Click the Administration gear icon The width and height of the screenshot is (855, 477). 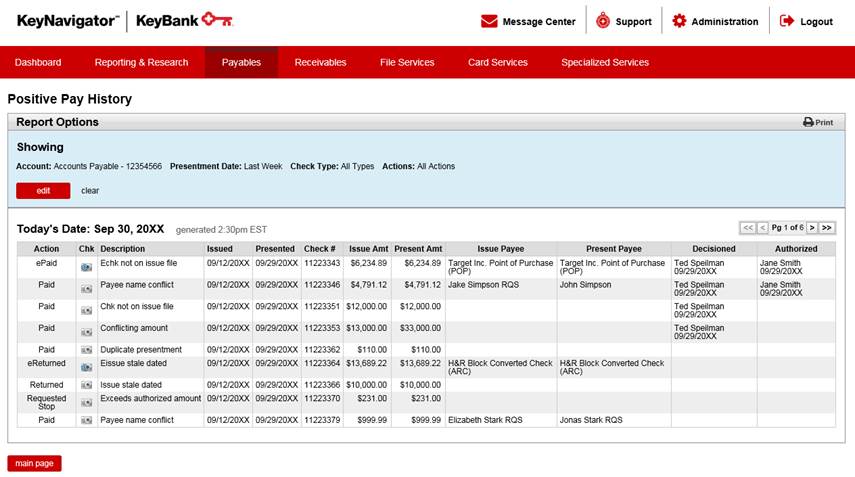tap(679, 21)
